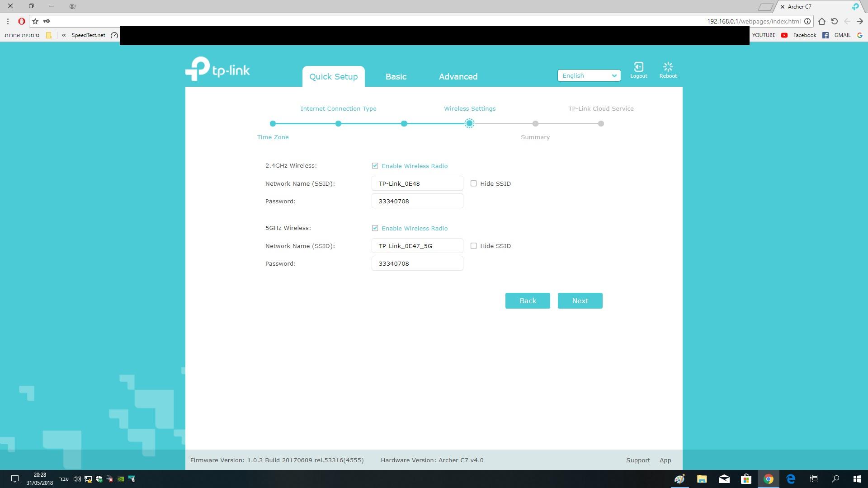Screen dimensions: 868x488
Task: Click the Reboot icon
Action: 668,67
